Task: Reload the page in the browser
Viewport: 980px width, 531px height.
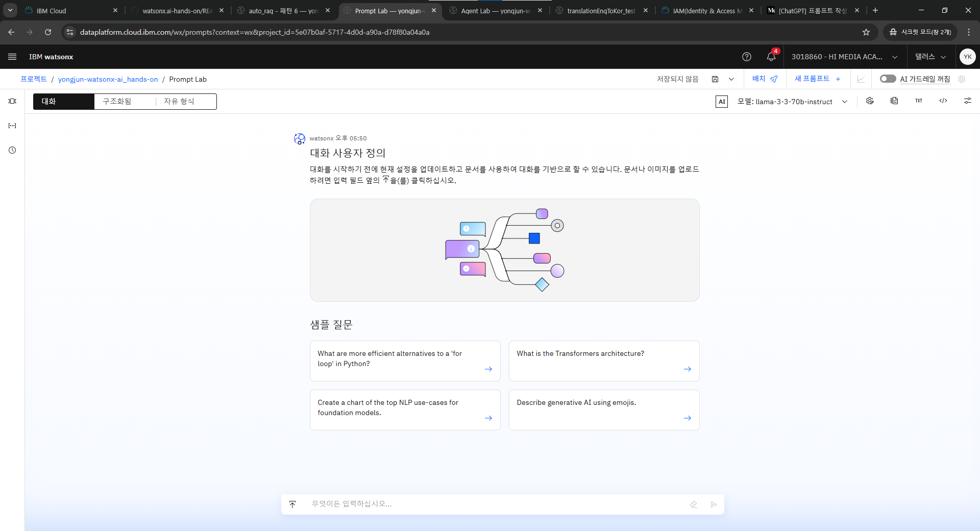Action: coord(48,32)
